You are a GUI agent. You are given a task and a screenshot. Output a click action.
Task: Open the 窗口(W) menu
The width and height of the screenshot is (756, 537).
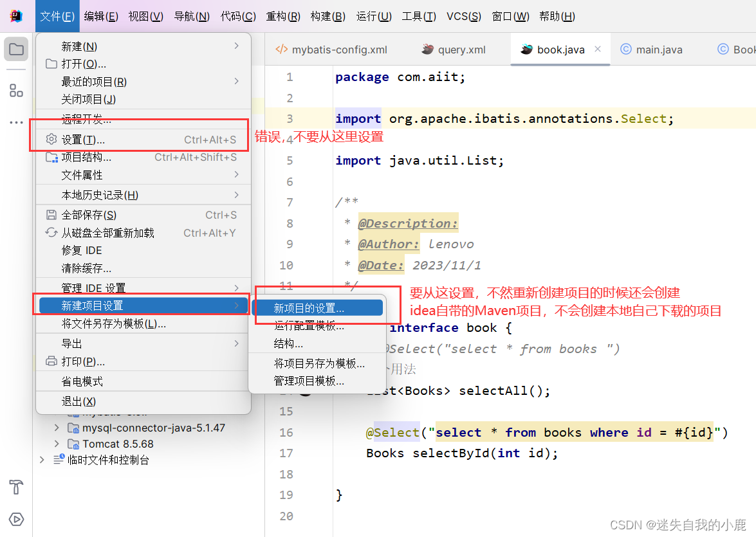click(x=510, y=16)
